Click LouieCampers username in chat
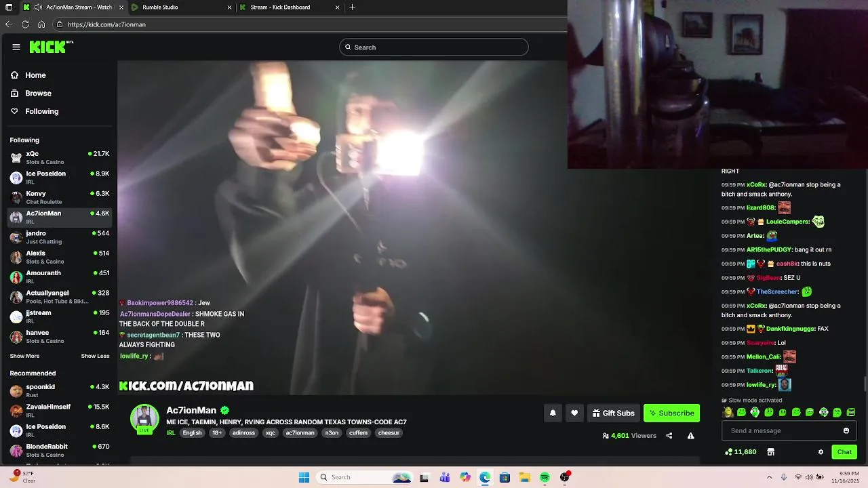 pyautogui.click(x=788, y=222)
